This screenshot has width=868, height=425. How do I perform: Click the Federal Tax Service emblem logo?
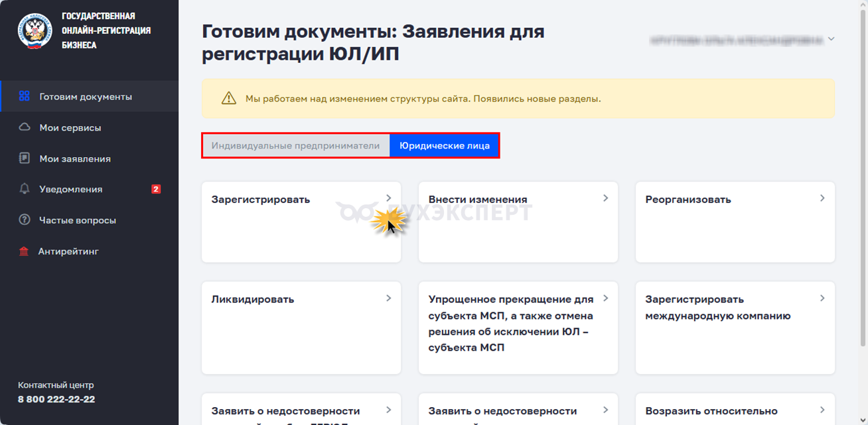pyautogui.click(x=35, y=30)
